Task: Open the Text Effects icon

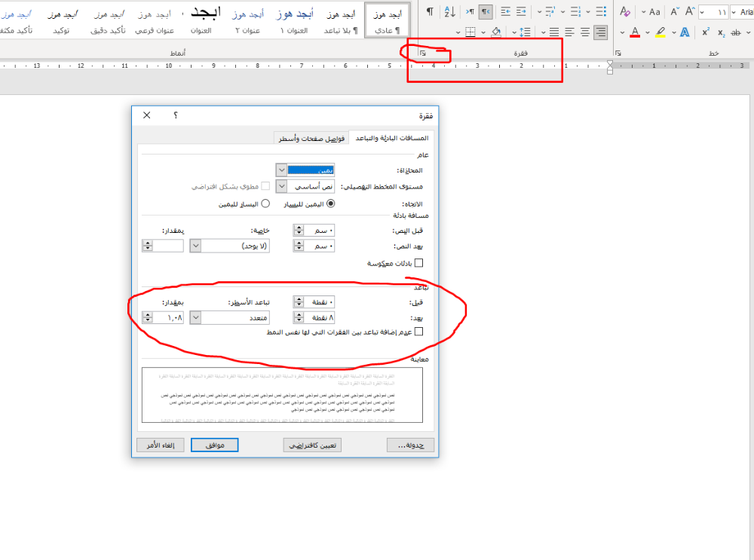Action: (685, 32)
